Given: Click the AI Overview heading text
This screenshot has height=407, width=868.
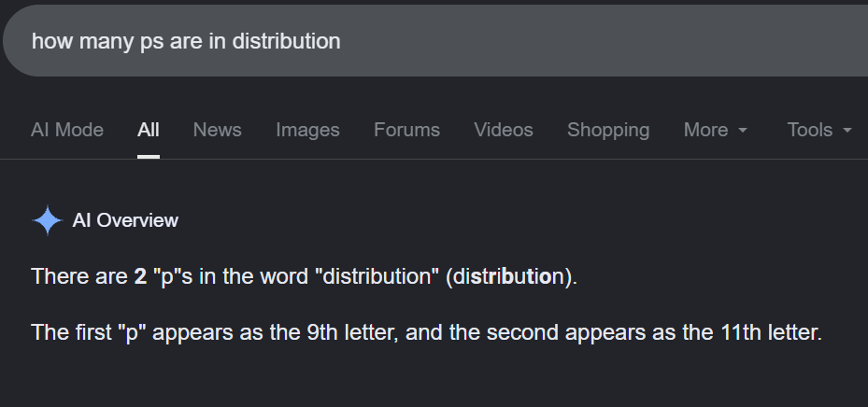Looking at the screenshot, I should pyautogui.click(x=125, y=220).
